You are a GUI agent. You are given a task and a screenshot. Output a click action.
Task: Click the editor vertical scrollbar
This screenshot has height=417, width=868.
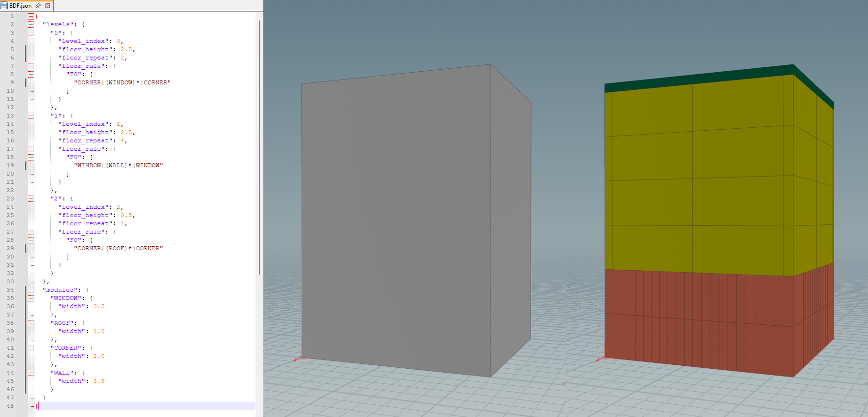tap(259, 146)
